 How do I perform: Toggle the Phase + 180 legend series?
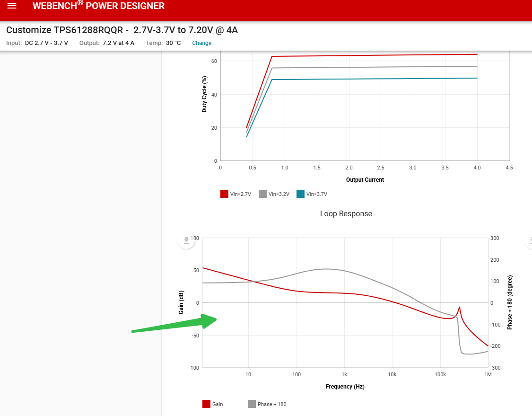click(267, 404)
